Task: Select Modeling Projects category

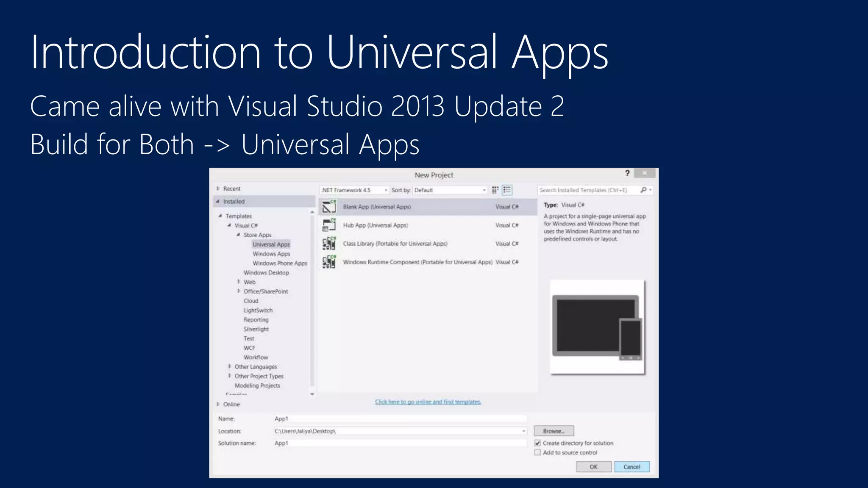Action: pyautogui.click(x=257, y=385)
